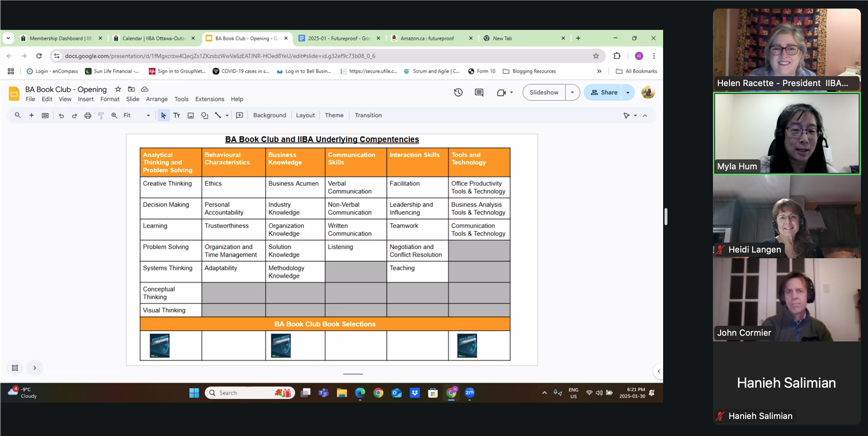Viewport: 868px width, 436px height.
Task: Click the print icon in toolbar
Action: tap(88, 115)
